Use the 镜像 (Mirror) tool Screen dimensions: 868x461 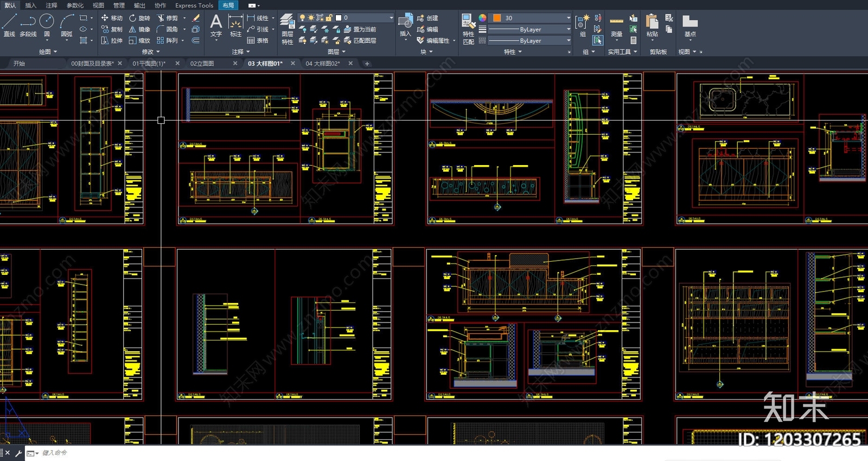point(139,29)
